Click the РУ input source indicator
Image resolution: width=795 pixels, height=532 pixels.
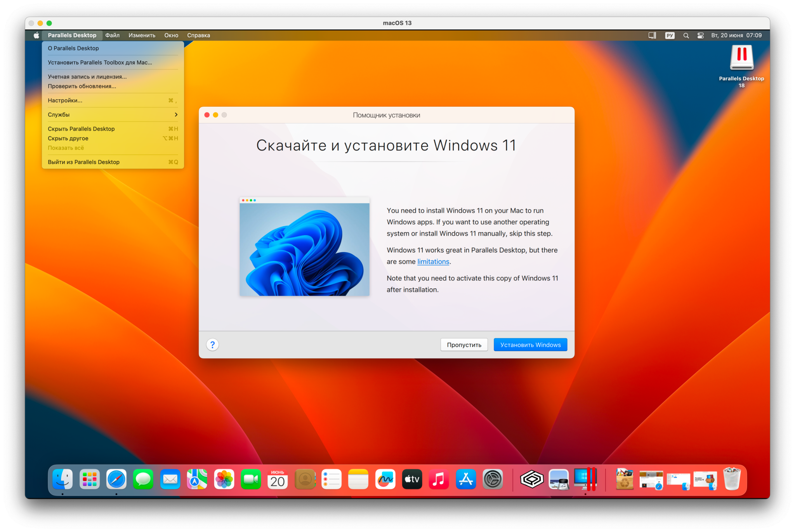click(x=670, y=35)
